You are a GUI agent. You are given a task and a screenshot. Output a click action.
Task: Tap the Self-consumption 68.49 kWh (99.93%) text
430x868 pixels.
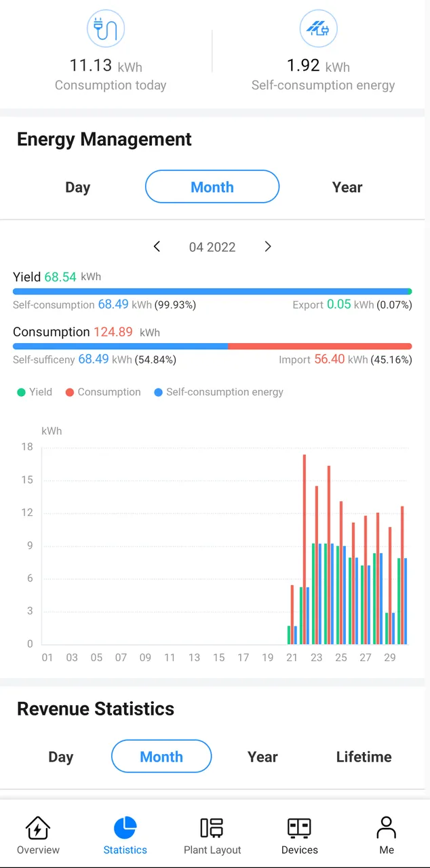(104, 304)
